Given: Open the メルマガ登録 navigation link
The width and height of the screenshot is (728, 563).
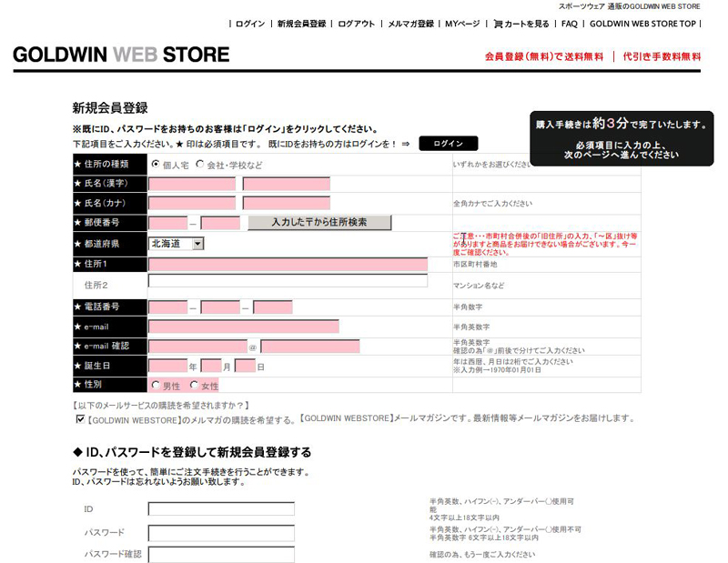Looking at the screenshot, I should click(x=410, y=24).
